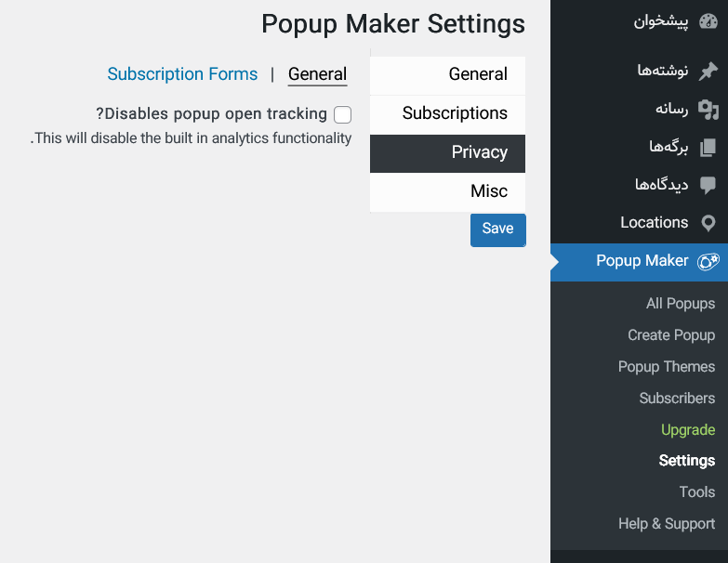Click the Locations map pin icon
728x563 pixels.
(708, 223)
